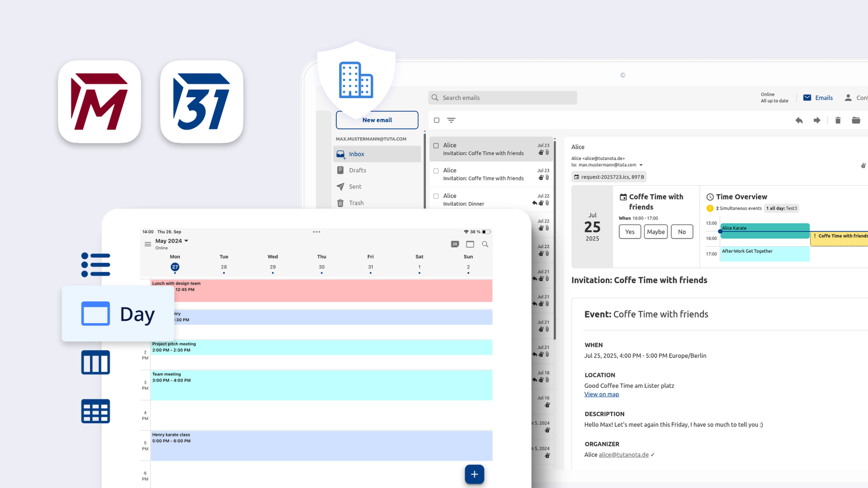The height and width of the screenshot is (488, 868).
Task: Click the magnifier icon in Search emails
Action: coord(435,98)
